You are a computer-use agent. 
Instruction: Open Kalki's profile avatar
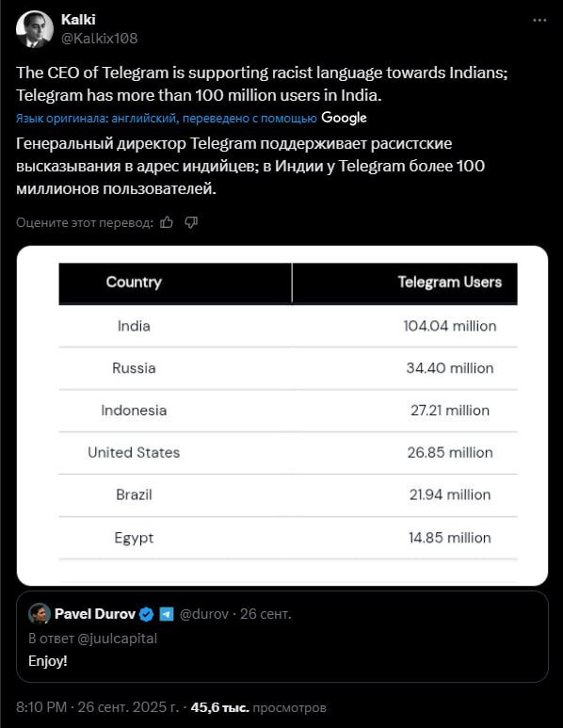(x=34, y=29)
